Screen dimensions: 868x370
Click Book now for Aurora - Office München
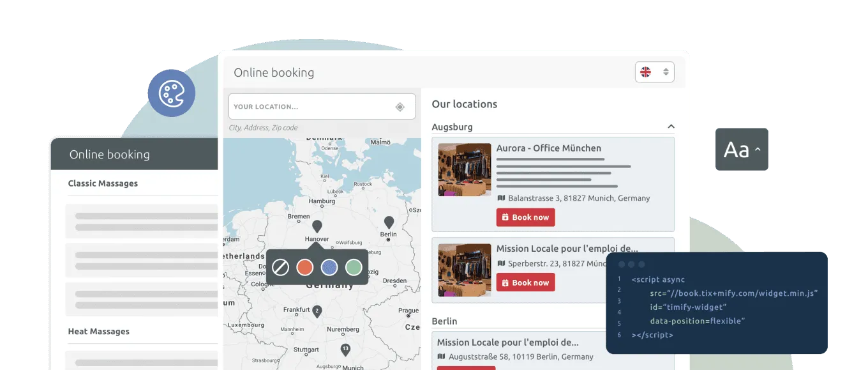525,217
